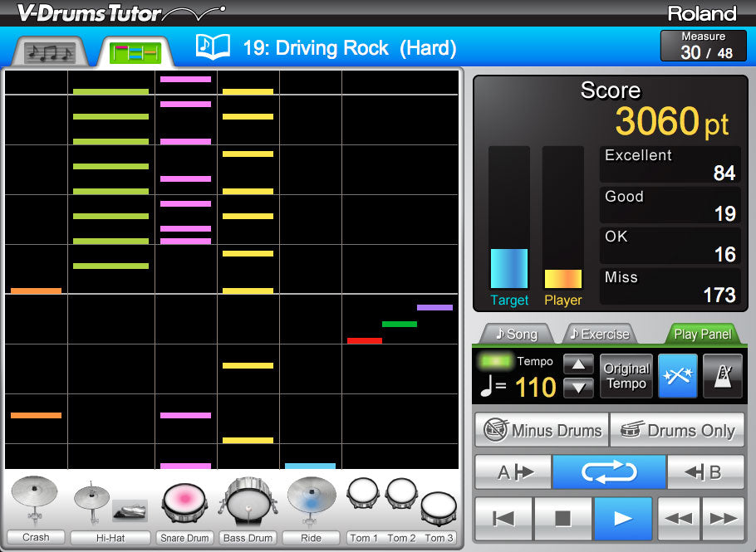This screenshot has width=756, height=552.
Task: Select the Crash cymbal icon
Action: [x=35, y=498]
